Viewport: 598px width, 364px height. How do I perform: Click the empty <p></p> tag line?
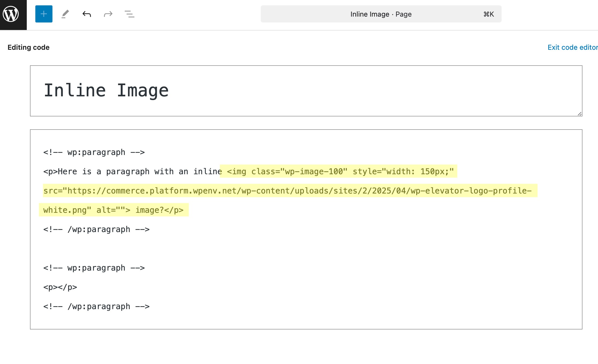(60, 287)
